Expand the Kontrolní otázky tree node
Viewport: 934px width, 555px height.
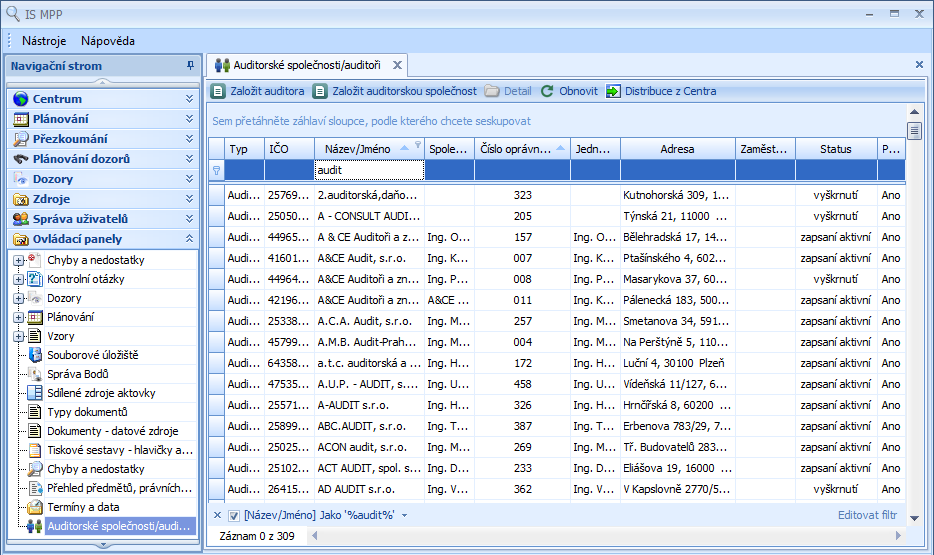(18, 279)
